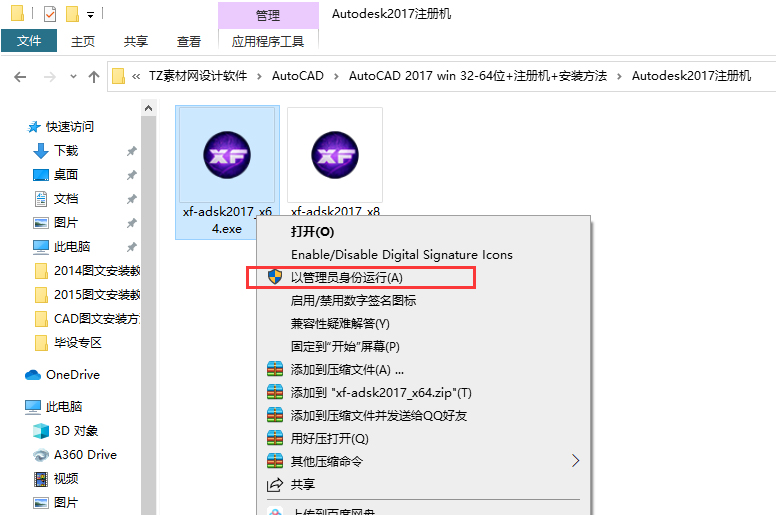Open 桌面 in quick access
Viewport: 776px width, 515px height.
click(x=66, y=174)
